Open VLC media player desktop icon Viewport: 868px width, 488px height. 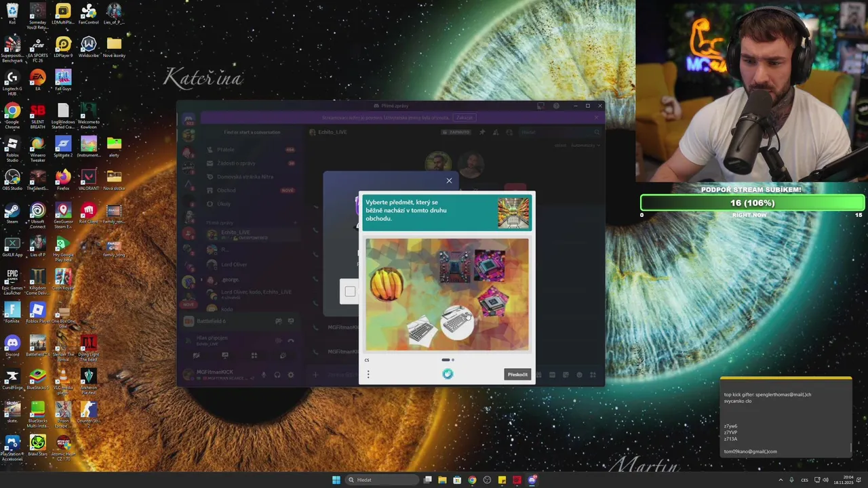[x=63, y=382]
